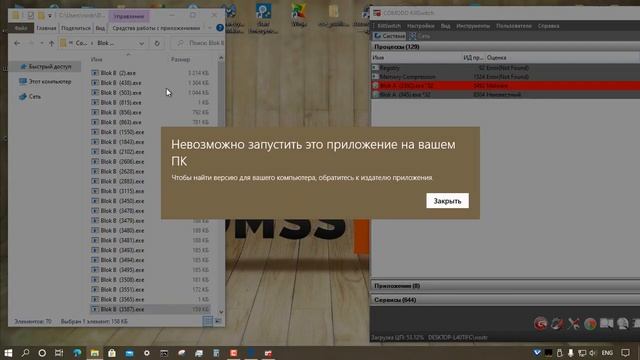Image resolution: width=640 pixels, height=360 pixels.
Task: Switch Explorer to details view icon
Action: pyautogui.click(x=208, y=321)
